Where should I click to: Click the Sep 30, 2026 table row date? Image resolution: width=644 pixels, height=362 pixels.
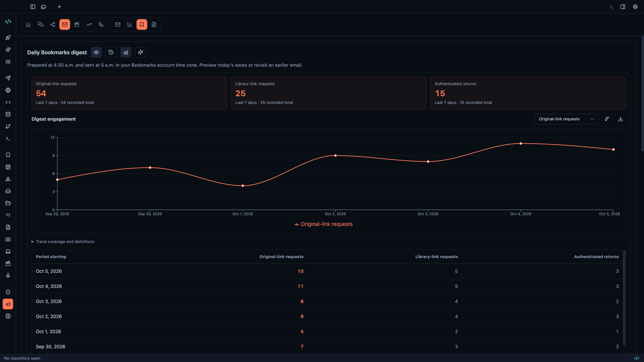(50, 347)
